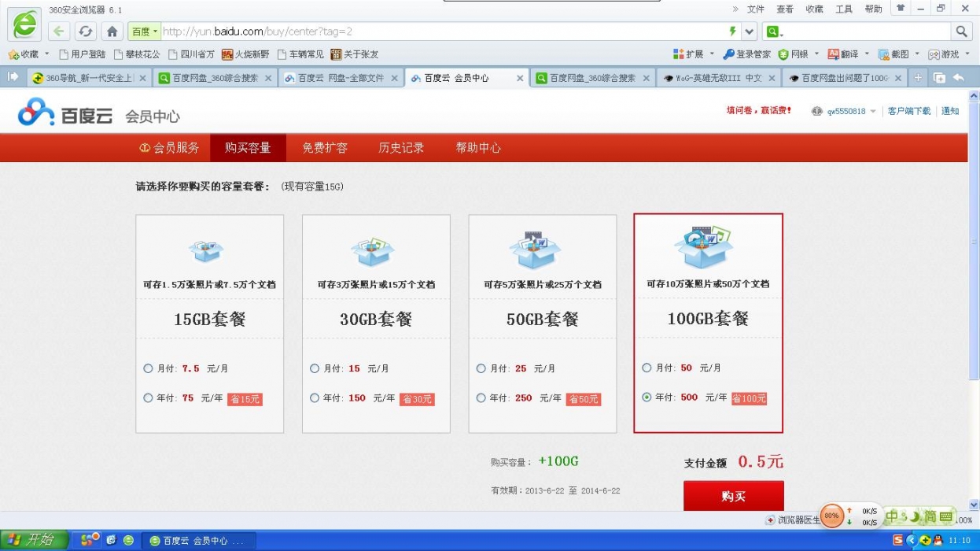Close the 百度云 会员中心 tab

tap(520, 78)
